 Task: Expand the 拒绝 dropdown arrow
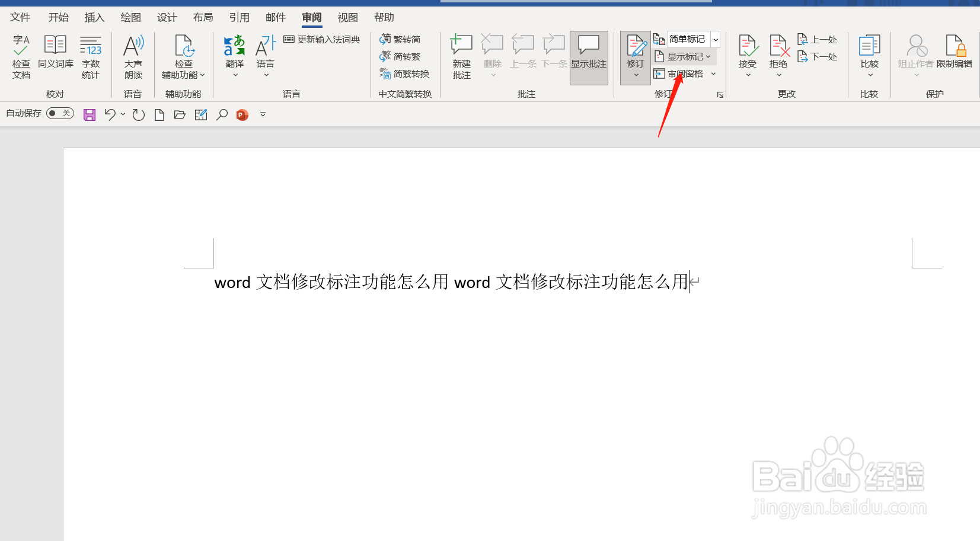pos(778,75)
